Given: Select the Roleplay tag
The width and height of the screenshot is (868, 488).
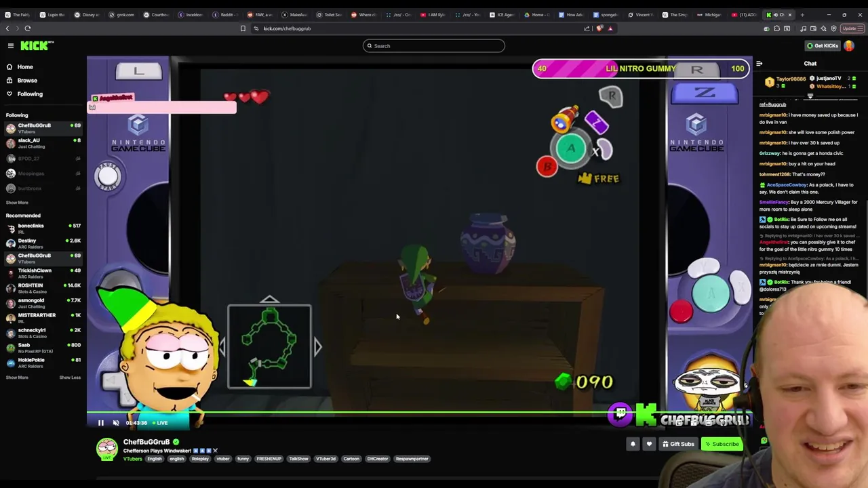Looking at the screenshot, I should pyautogui.click(x=200, y=459).
